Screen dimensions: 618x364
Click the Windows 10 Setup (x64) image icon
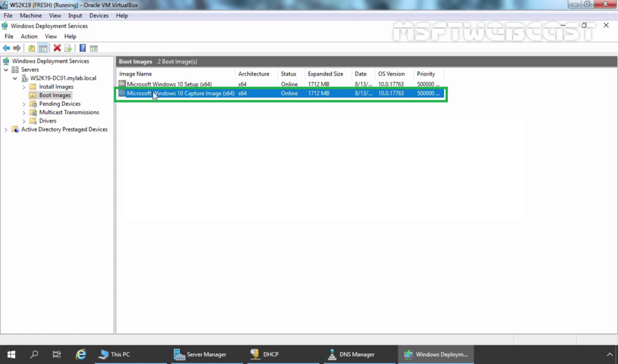[x=122, y=84]
